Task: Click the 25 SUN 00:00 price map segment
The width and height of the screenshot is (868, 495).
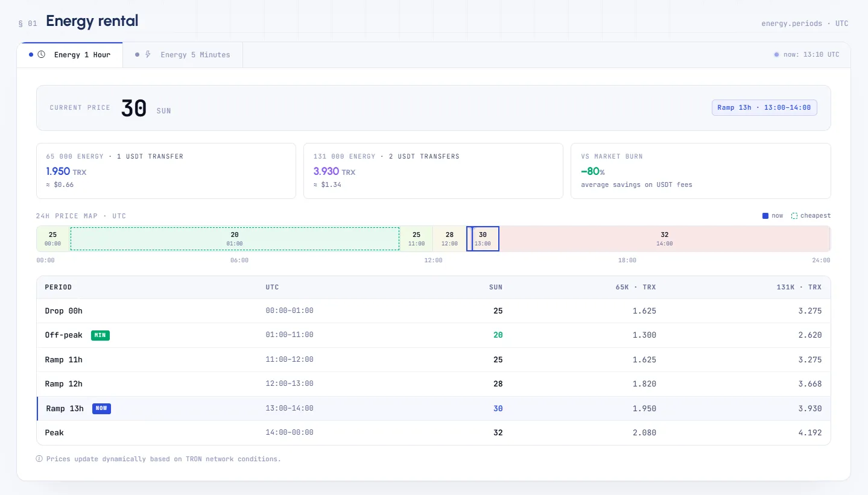Action: [x=53, y=239]
